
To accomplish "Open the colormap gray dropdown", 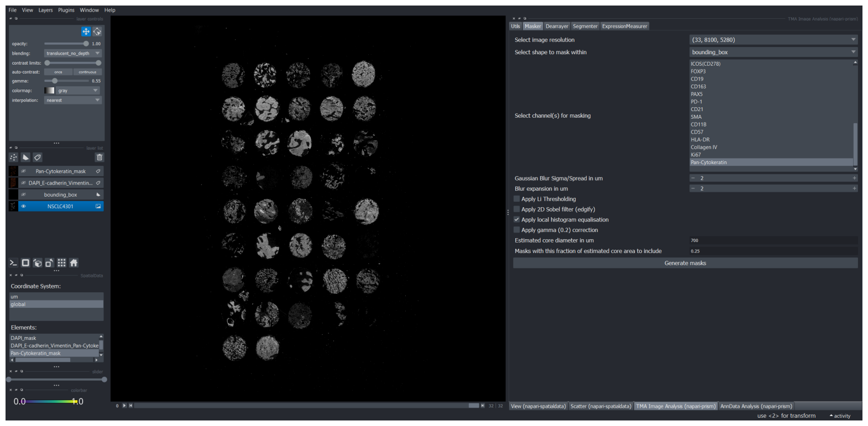I will tap(79, 91).
